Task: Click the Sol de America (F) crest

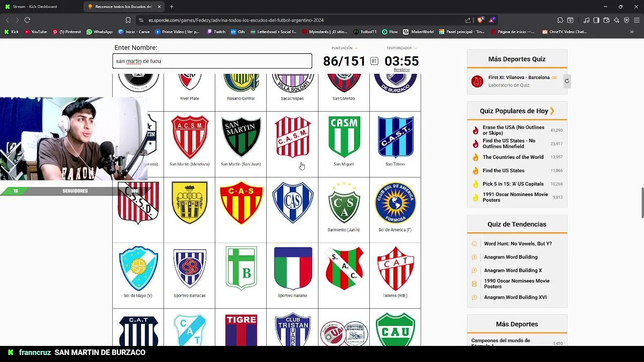Action: pyautogui.click(x=395, y=203)
